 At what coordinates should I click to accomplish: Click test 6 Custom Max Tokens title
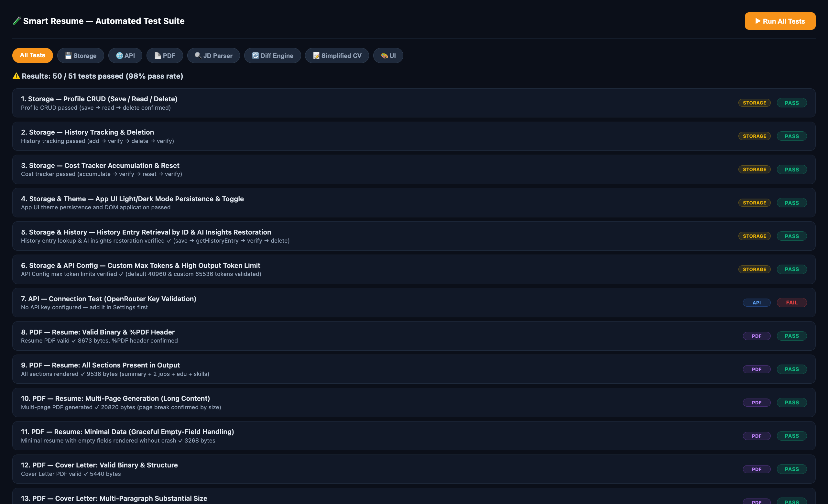point(140,266)
